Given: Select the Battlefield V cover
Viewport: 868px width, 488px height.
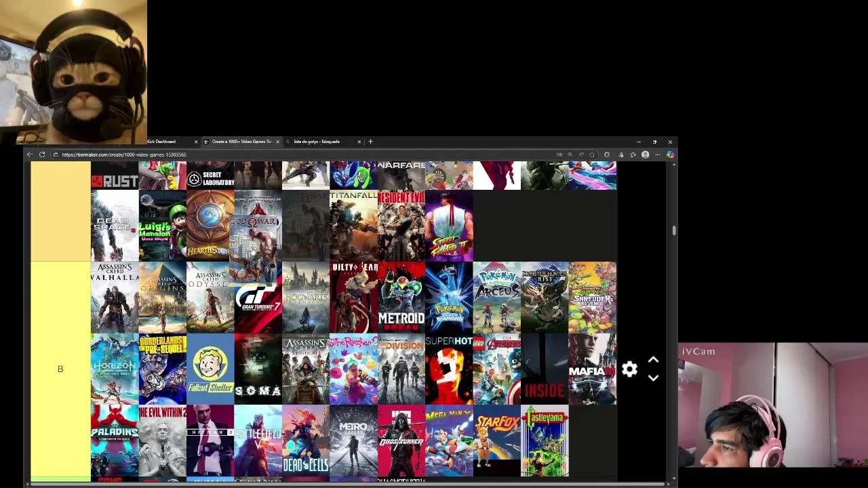Looking at the screenshot, I should point(258,441).
